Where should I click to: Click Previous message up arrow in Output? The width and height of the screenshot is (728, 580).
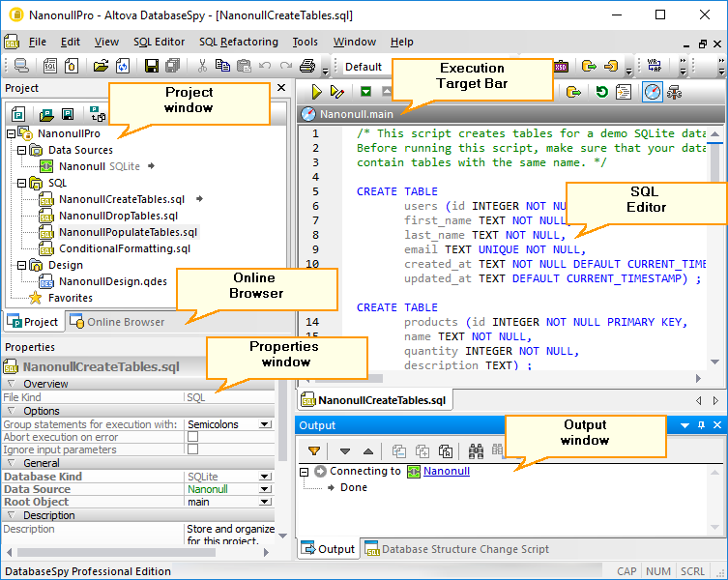pyautogui.click(x=368, y=450)
